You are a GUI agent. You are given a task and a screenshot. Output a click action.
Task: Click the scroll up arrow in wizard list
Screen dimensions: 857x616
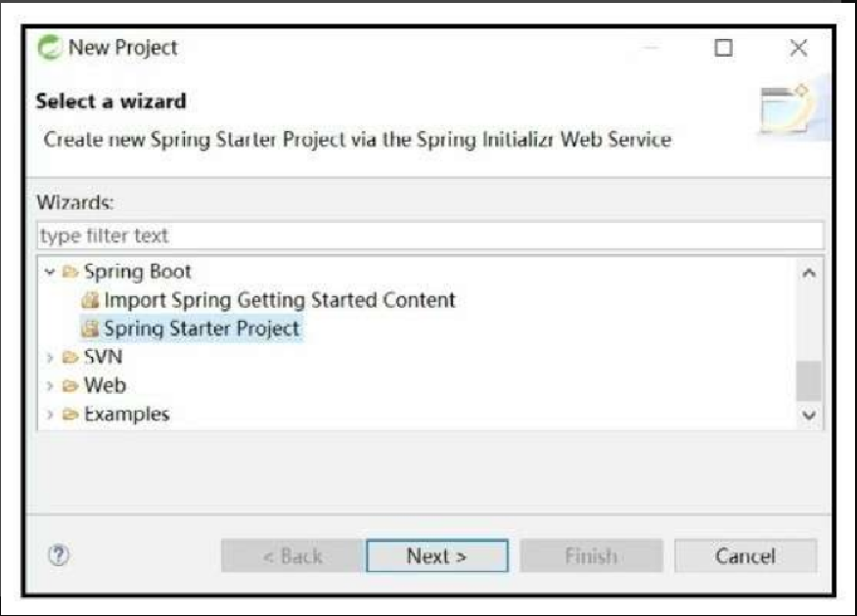[809, 273]
